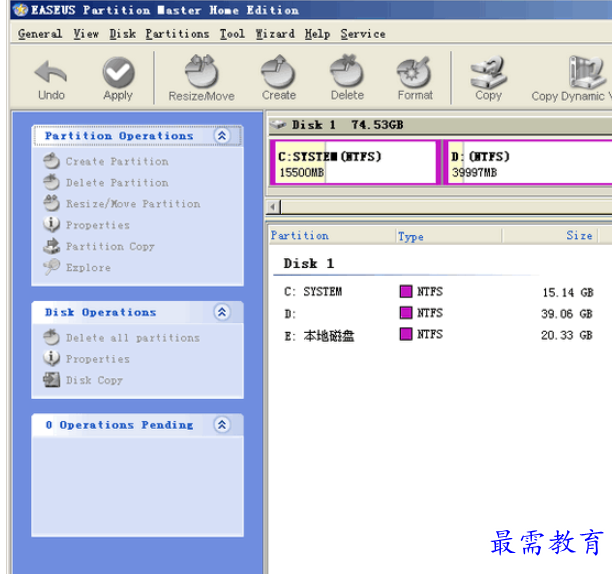Click the Create partition toolbar icon
Screen dimensions: 612x574
coord(278,71)
